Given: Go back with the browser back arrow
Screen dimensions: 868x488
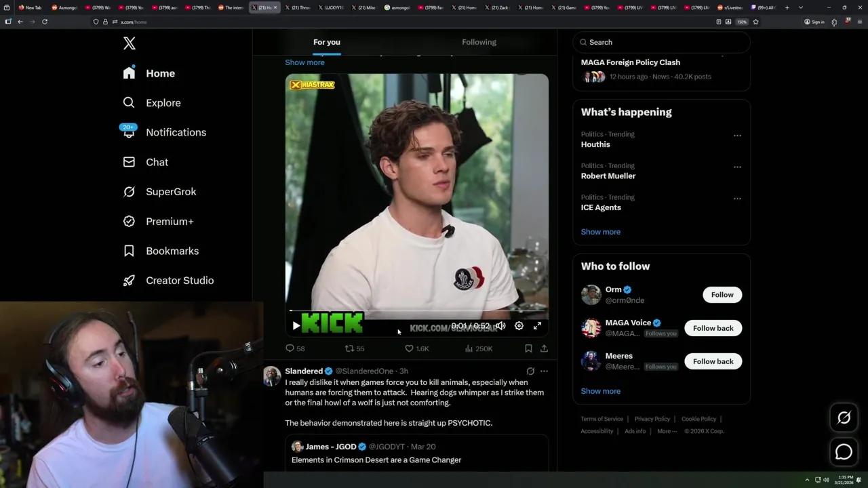Looking at the screenshot, I should click(x=20, y=22).
